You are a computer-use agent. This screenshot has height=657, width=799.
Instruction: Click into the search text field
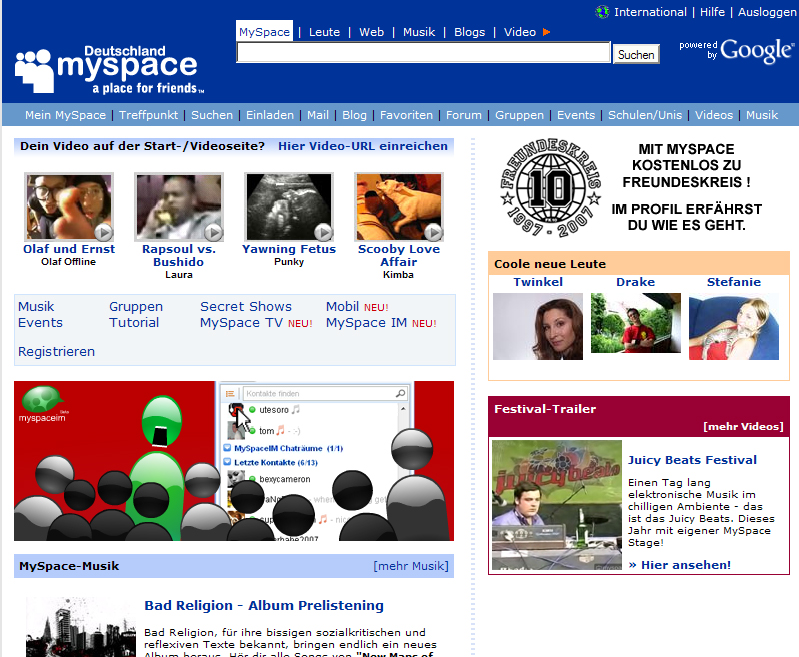[x=423, y=54]
